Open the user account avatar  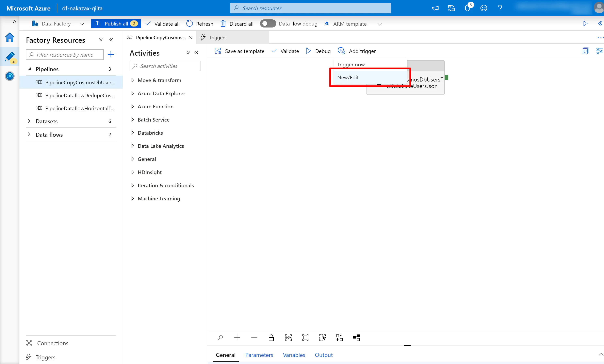pyautogui.click(x=599, y=8)
